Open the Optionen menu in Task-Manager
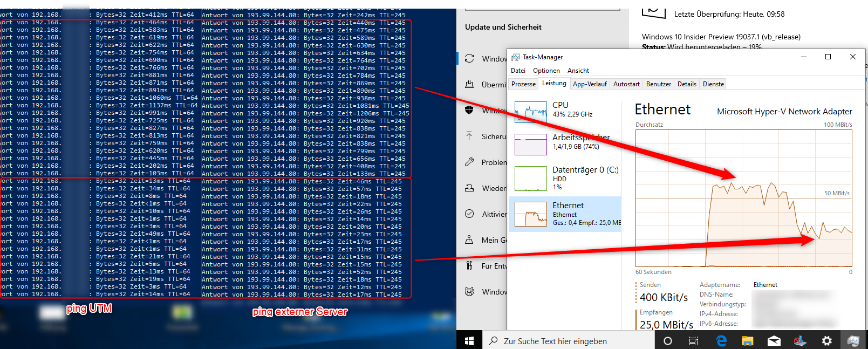868x349 pixels. tap(546, 71)
